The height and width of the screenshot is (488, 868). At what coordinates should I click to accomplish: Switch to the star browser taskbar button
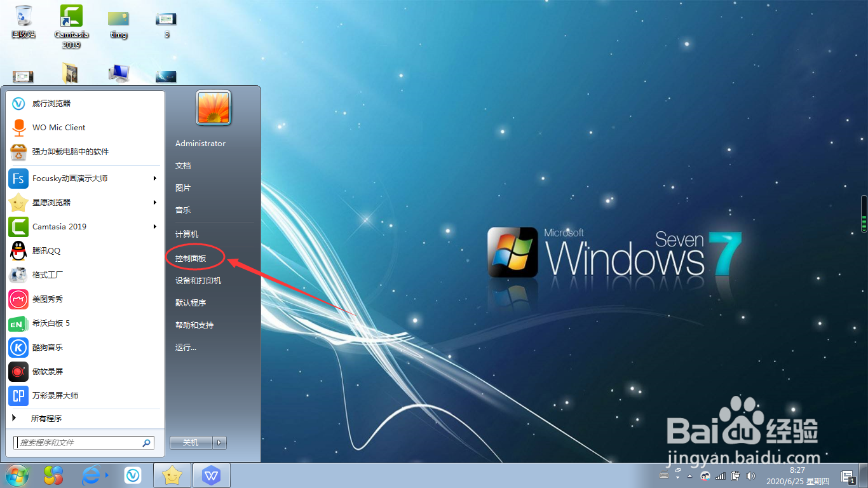pyautogui.click(x=172, y=475)
